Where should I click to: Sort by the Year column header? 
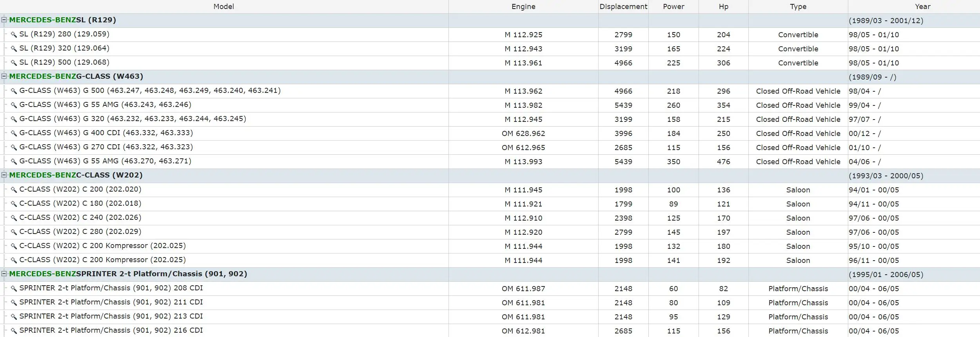point(914,7)
